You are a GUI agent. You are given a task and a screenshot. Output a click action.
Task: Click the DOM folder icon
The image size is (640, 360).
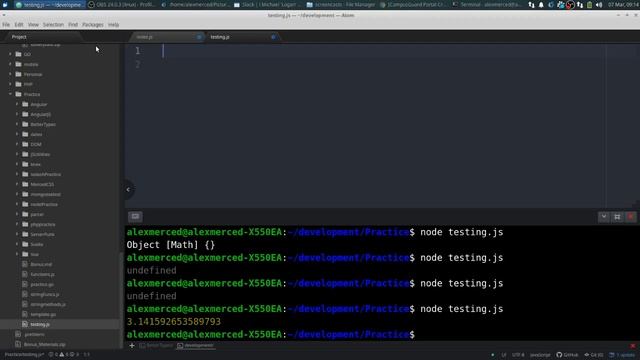tap(25, 144)
